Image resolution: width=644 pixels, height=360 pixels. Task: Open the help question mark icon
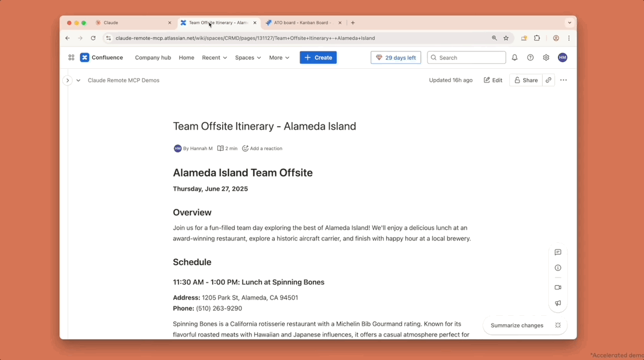(530, 57)
